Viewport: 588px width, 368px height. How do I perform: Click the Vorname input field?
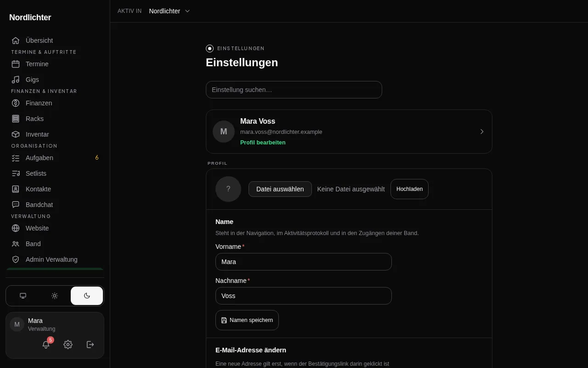304,262
